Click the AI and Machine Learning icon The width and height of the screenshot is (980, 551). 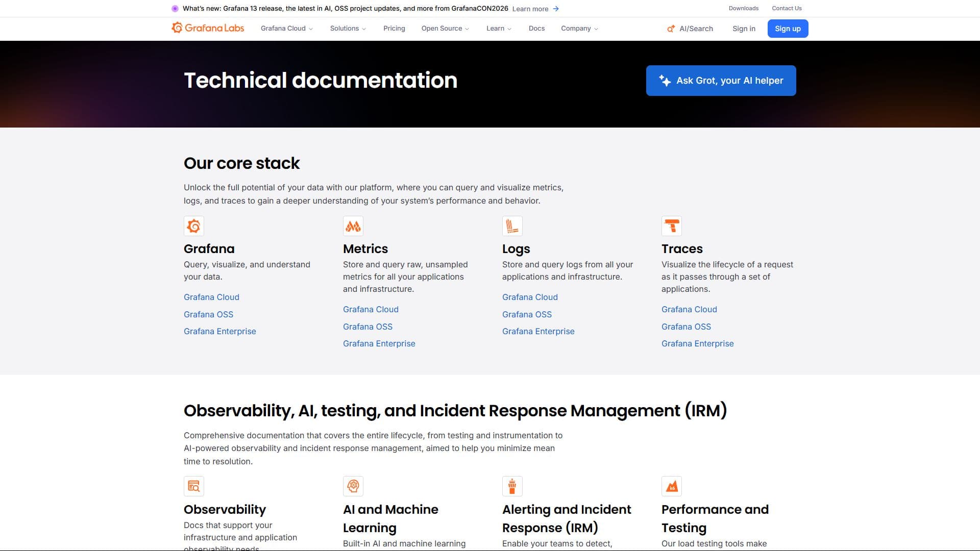[x=353, y=486]
